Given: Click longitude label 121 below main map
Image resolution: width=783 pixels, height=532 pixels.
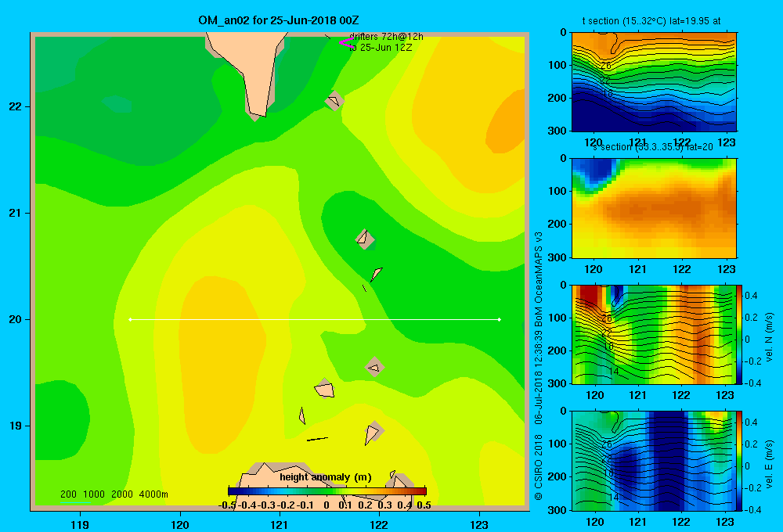Looking at the screenshot, I should pyautogui.click(x=280, y=524).
